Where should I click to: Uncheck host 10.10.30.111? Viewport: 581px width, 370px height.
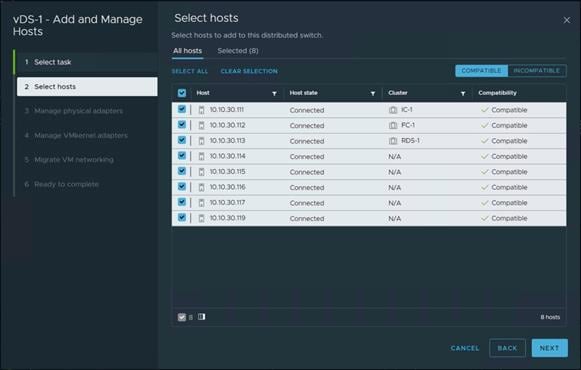182,109
